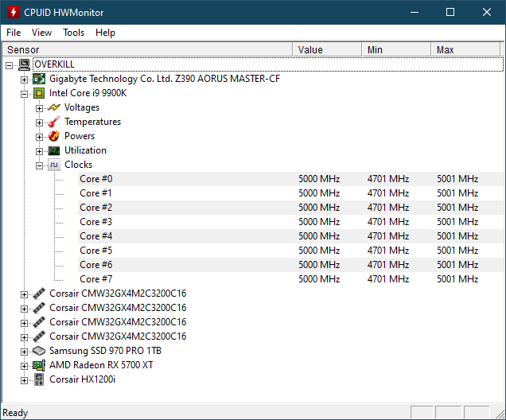Click the first Corsair CMW32GX4M2C3200C16 RAM icon
Image resolution: width=506 pixels, height=420 pixels.
click(x=39, y=294)
